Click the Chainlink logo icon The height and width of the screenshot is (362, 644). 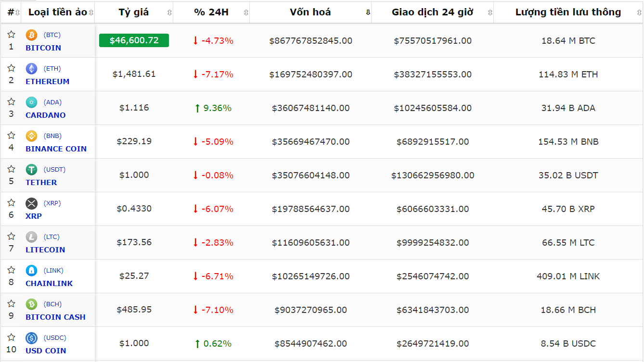31,271
